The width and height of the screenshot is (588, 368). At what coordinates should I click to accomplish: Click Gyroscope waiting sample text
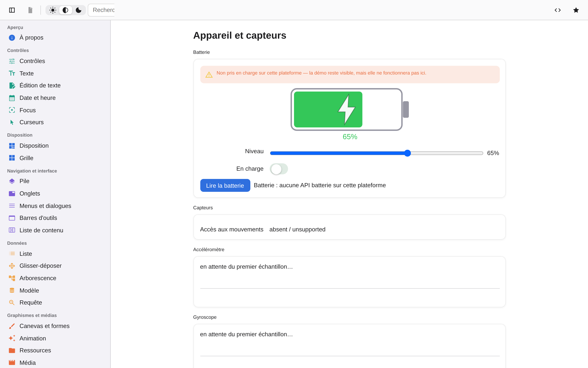point(246,334)
